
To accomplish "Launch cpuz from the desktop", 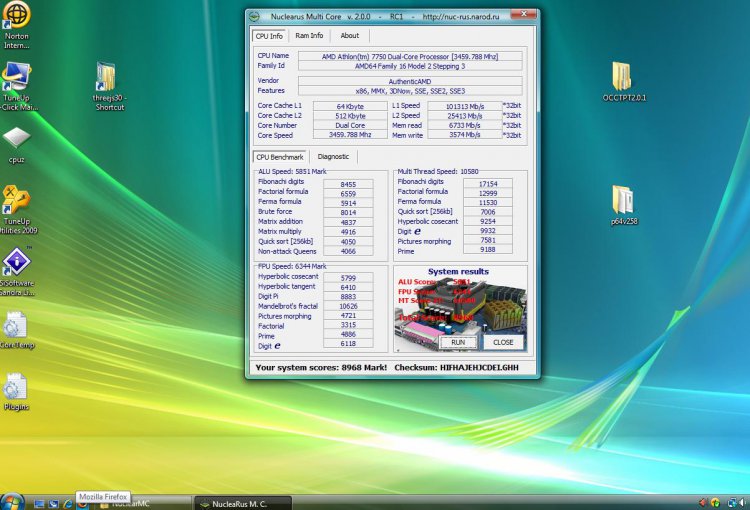I will click(17, 145).
